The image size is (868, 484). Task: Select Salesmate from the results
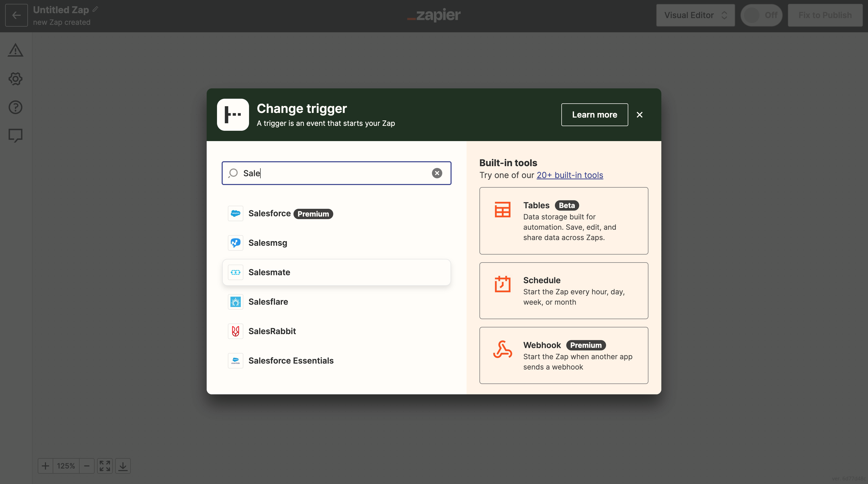336,272
